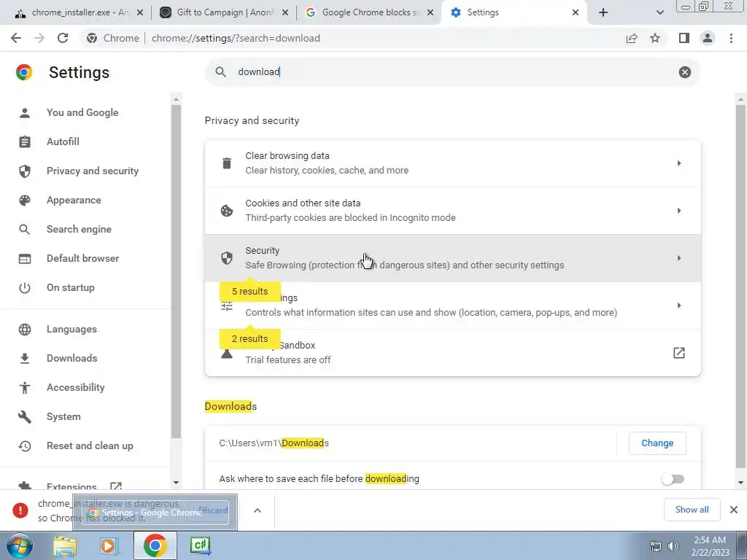
Task: Open the media player taskbar icon
Action: click(109, 545)
